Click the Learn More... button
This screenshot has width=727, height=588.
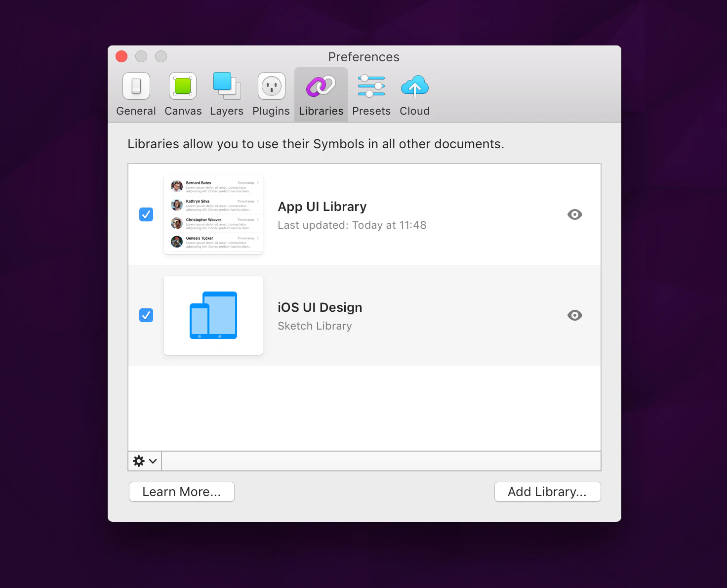pyautogui.click(x=182, y=492)
